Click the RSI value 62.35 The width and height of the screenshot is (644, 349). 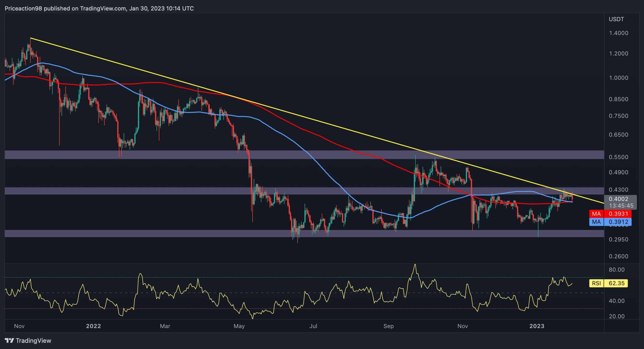[x=617, y=283]
